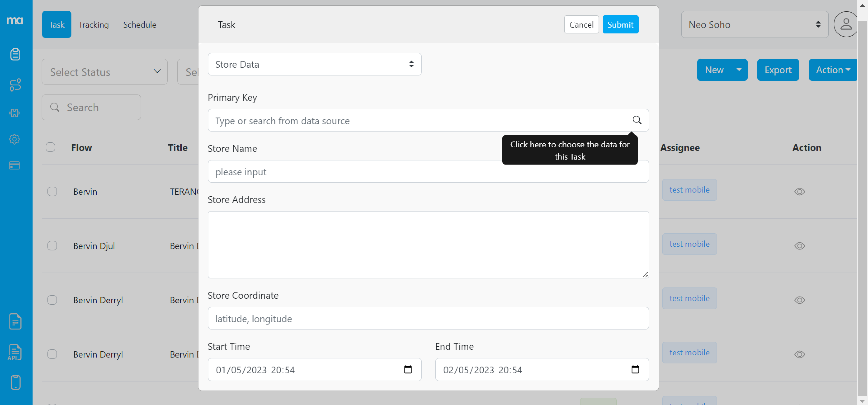Screen dimensions: 868x405
Task: Check the checkbox beside Bervin Djul row
Action: point(52,246)
